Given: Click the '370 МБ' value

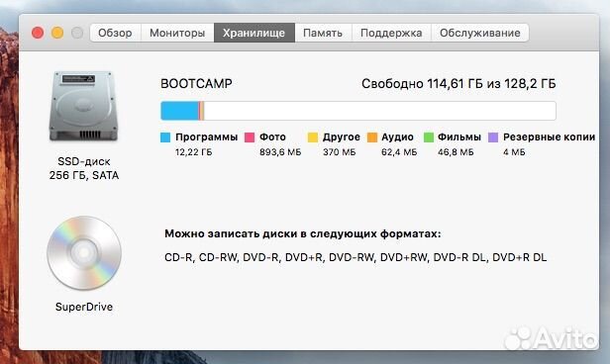Looking at the screenshot, I should [340, 152].
